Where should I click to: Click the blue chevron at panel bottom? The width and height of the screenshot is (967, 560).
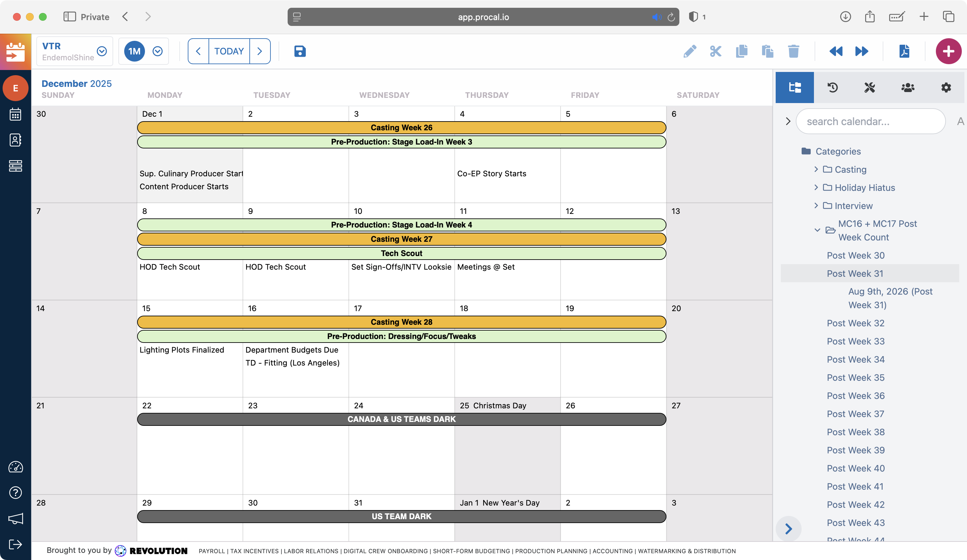[x=788, y=529]
